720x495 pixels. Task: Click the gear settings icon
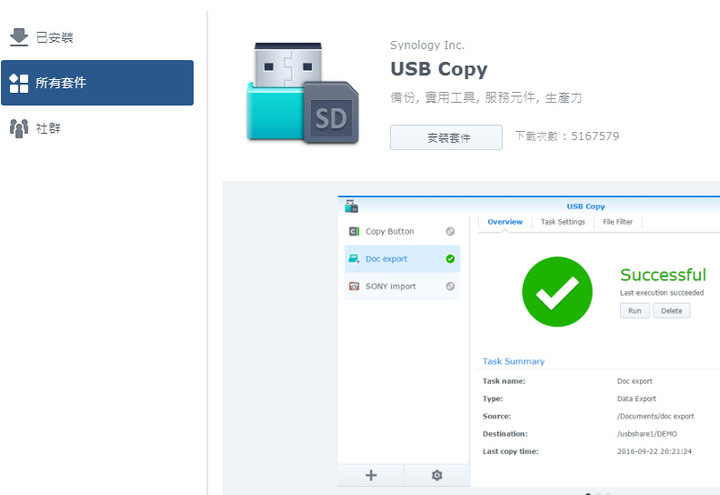click(437, 475)
